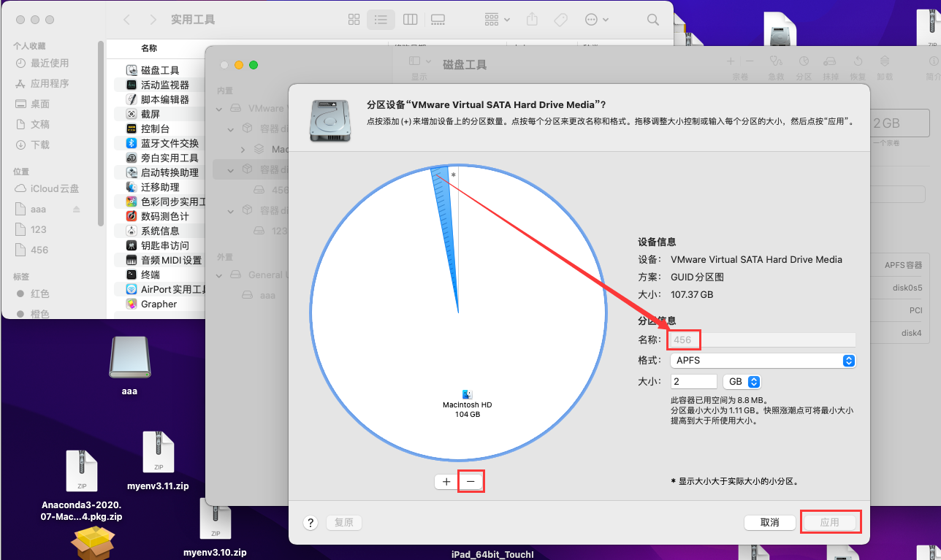The height and width of the screenshot is (560, 941).
Task: Open Finder group-by dropdown
Action: point(497,20)
